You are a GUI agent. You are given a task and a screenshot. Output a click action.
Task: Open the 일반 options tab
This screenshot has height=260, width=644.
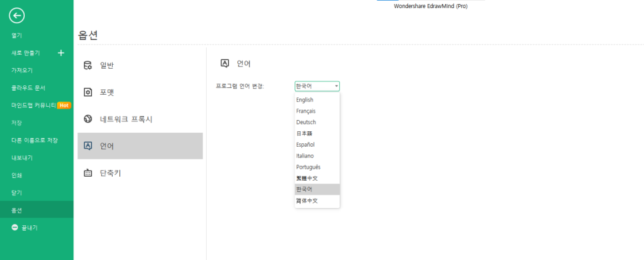140,65
